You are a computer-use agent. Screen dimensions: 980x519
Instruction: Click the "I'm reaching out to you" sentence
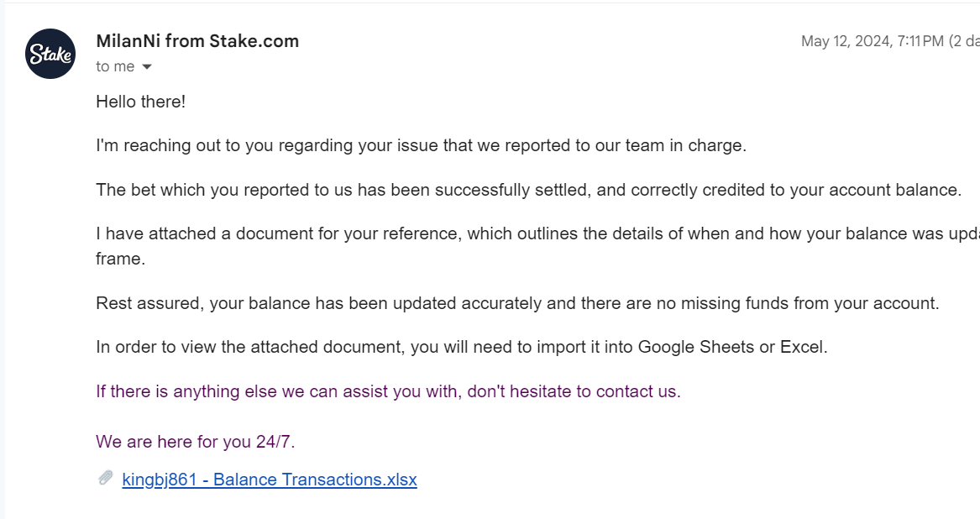click(422, 145)
